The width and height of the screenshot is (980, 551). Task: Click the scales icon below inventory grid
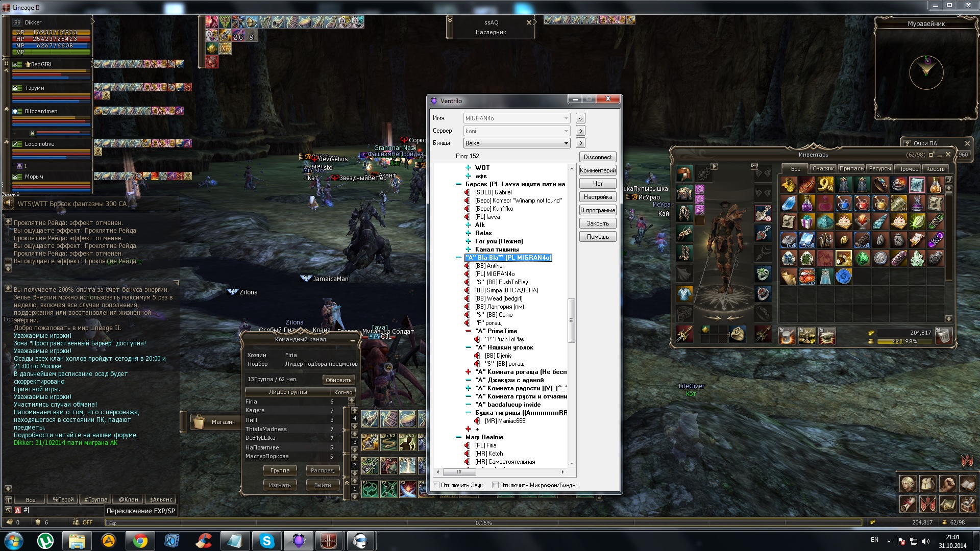tap(806, 336)
